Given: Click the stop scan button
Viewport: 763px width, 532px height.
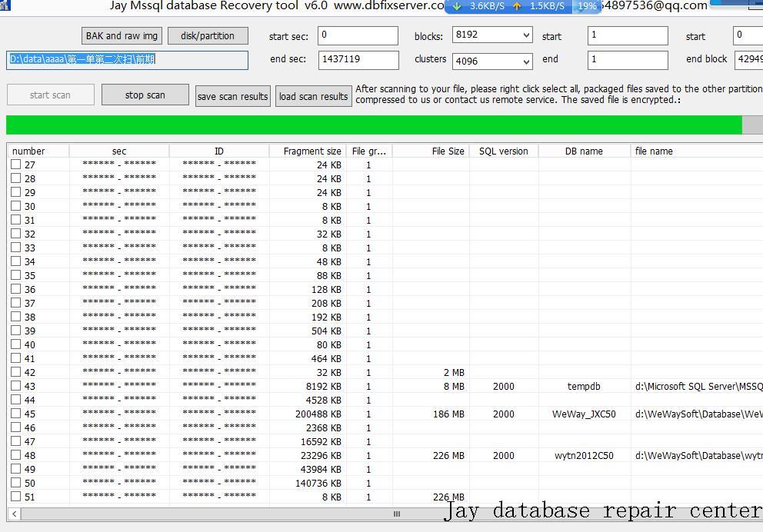Looking at the screenshot, I should click(x=145, y=95).
